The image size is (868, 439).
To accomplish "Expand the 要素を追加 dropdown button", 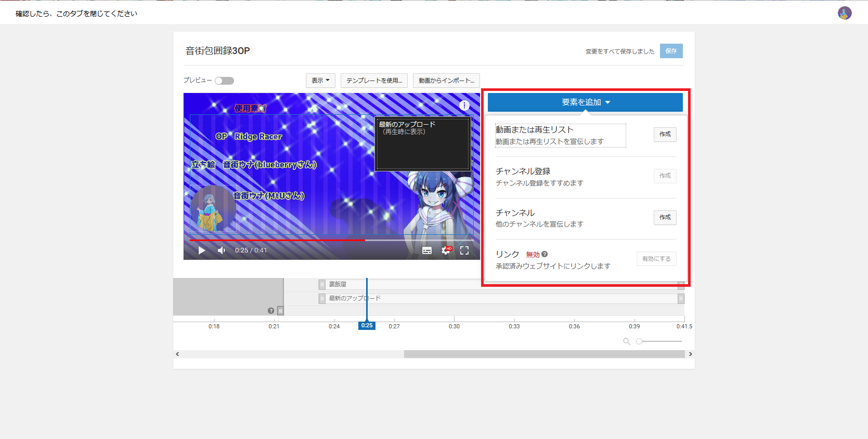I will 585,102.
